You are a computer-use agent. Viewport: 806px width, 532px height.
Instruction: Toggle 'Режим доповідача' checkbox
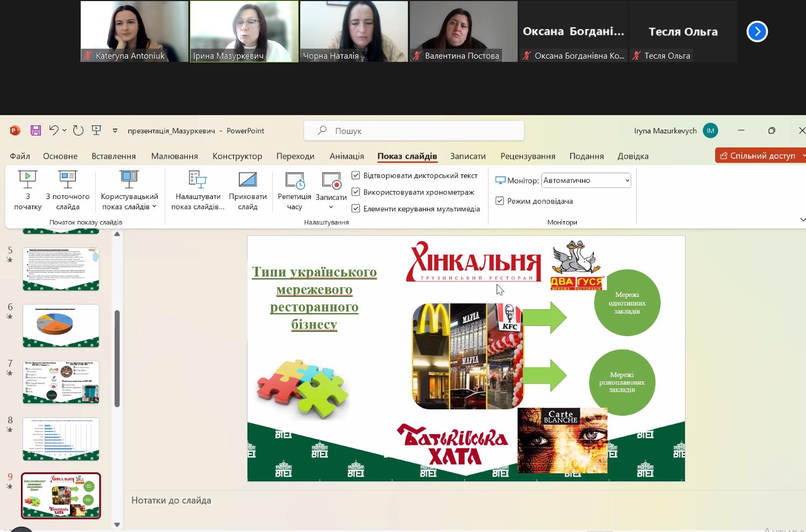(500, 201)
